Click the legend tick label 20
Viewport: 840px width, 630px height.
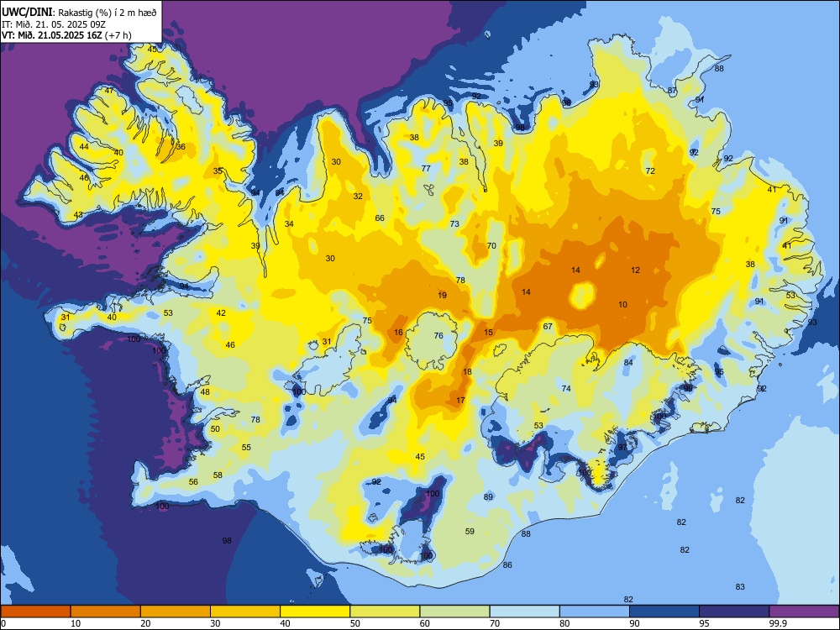[x=145, y=623]
